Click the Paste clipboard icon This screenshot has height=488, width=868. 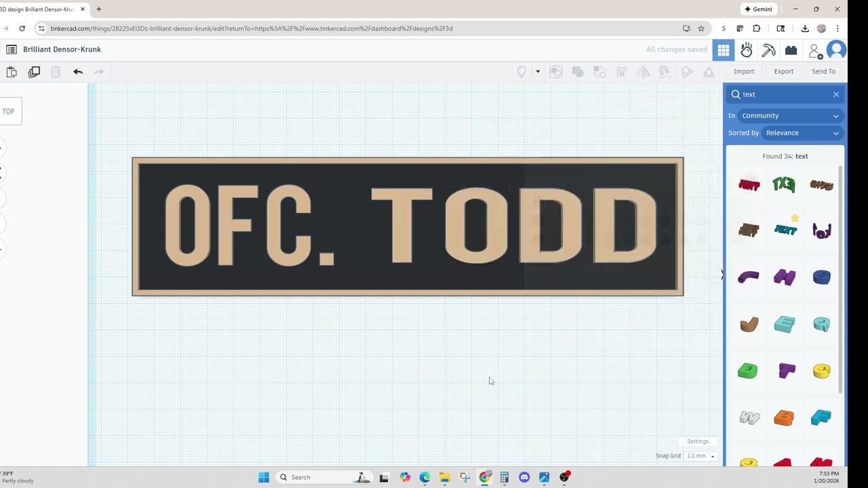tap(12, 72)
